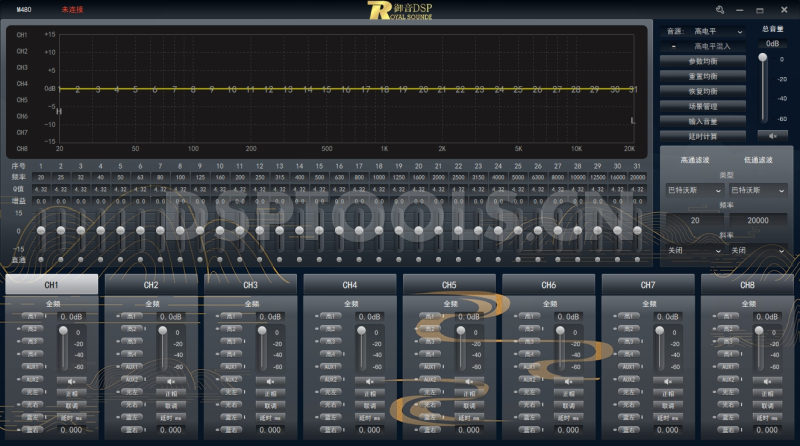Open the wrench settings icon in title bar

coord(720,10)
